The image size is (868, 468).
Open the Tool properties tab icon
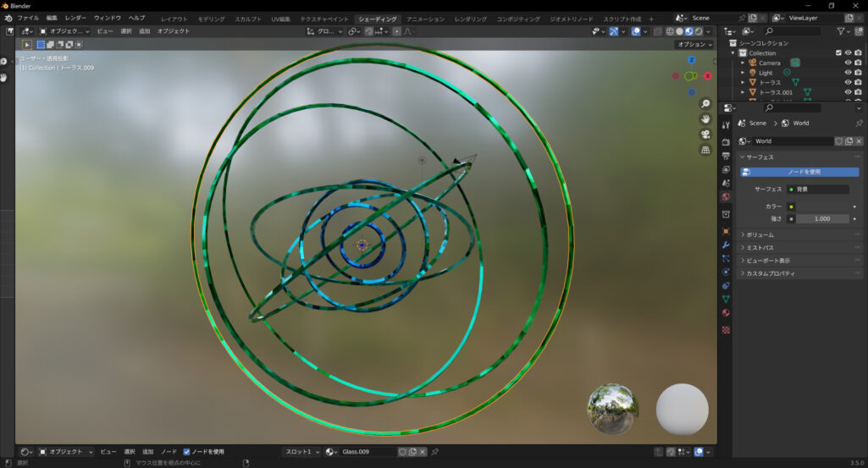(726, 125)
